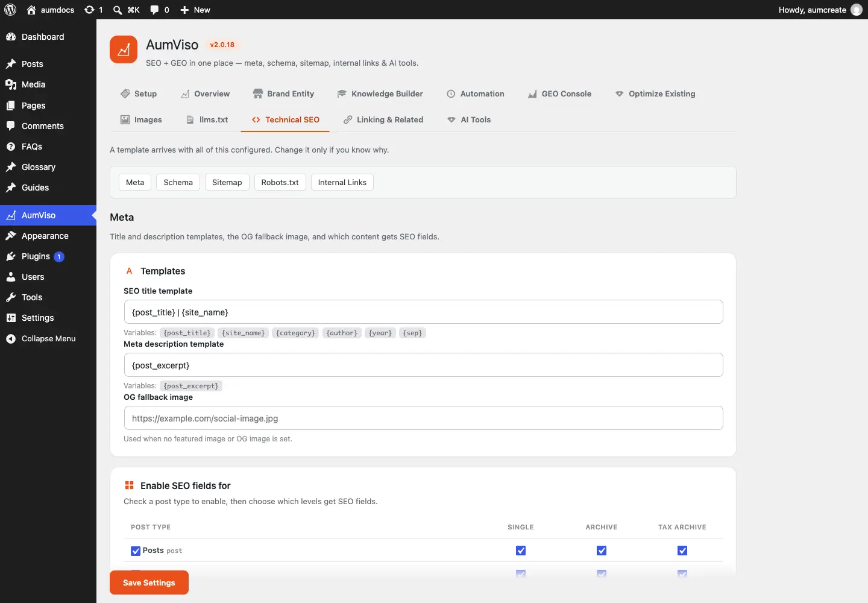Open the aumdocs site home icon
The image size is (868, 603).
coord(31,10)
